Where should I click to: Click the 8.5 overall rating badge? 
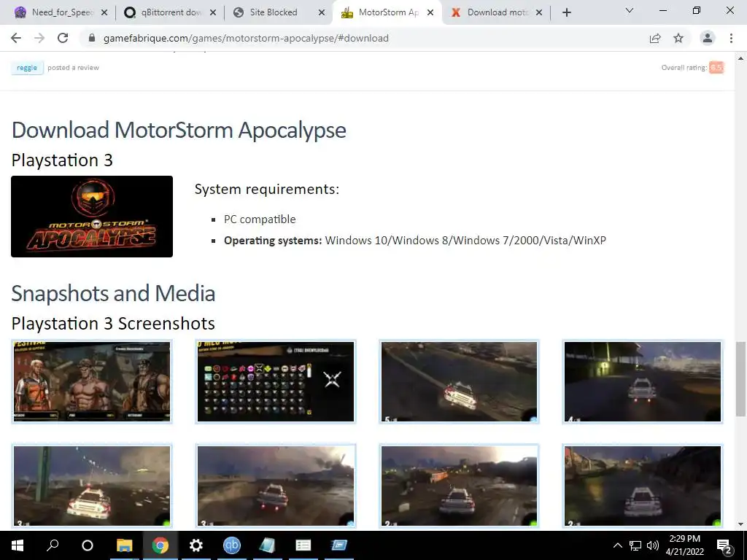716,68
